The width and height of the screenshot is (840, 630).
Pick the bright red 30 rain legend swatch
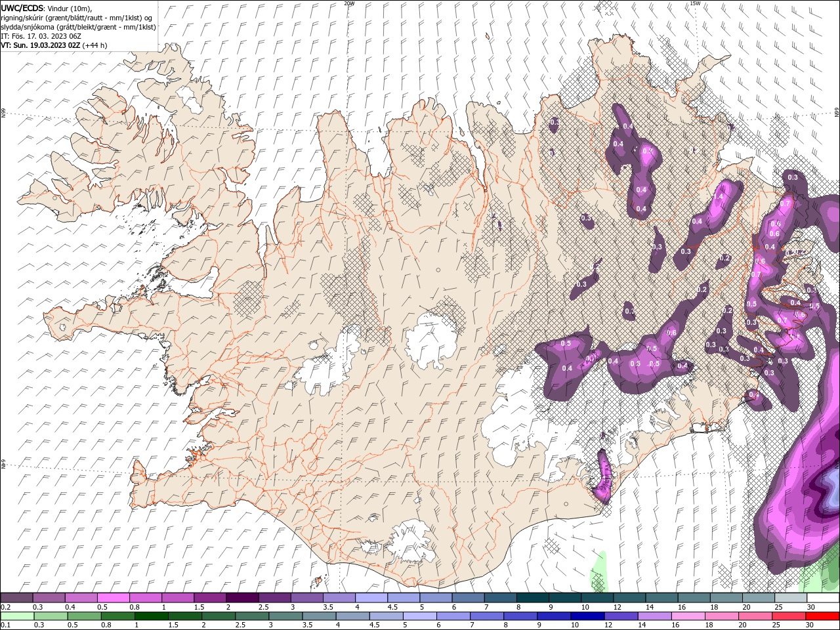pyautogui.click(x=822, y=616)
